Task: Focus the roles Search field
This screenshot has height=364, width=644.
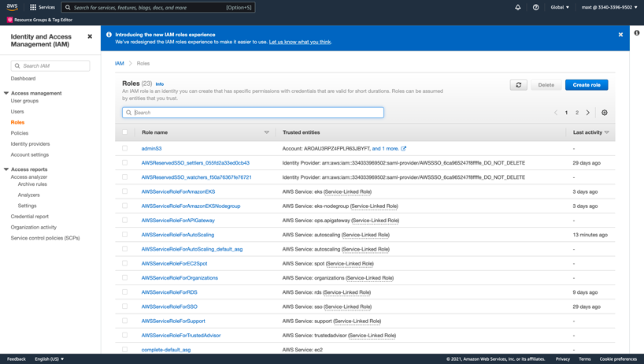Action: (253, 113)
